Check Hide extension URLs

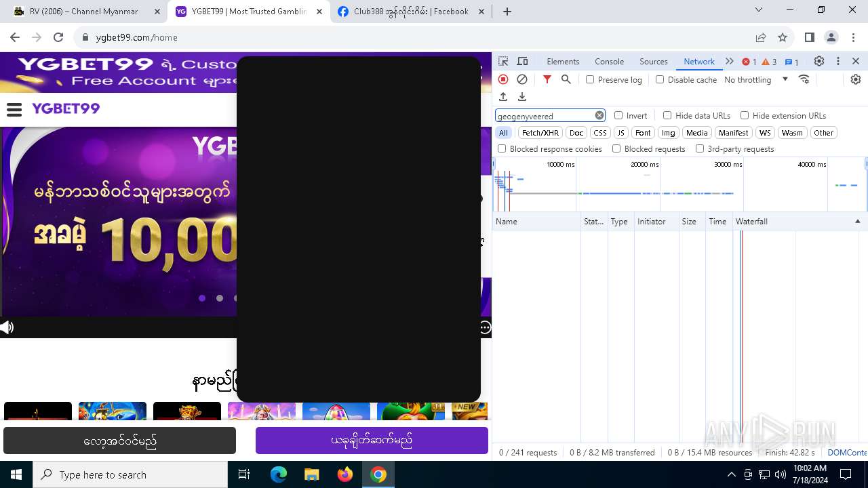(x=745, y=115)
